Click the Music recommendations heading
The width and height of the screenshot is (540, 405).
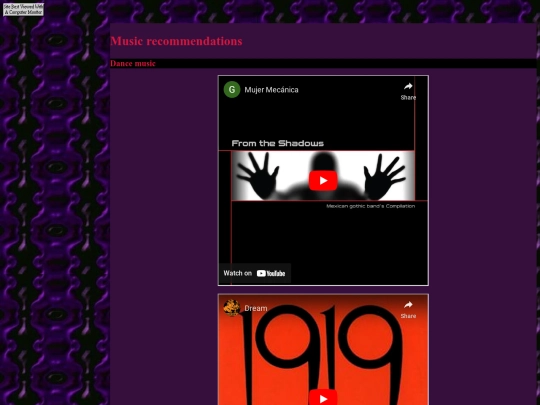pyautogui.click(x=176, y=41)
